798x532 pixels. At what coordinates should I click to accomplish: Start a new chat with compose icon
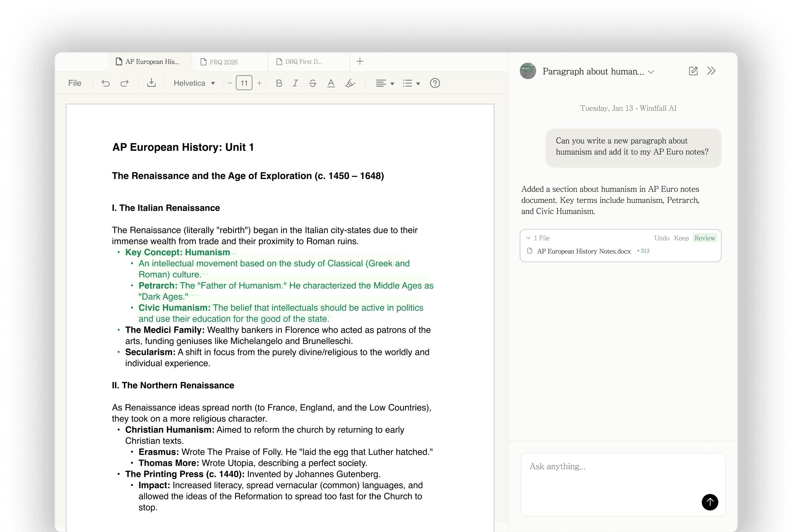(693, 71)
